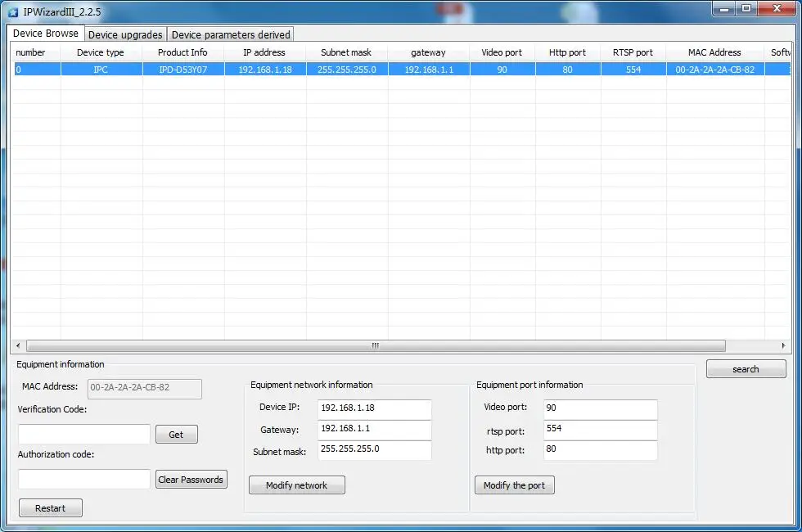Sort by the Video port column header
Screen dimensions: 802x532
tap(502, 52)
